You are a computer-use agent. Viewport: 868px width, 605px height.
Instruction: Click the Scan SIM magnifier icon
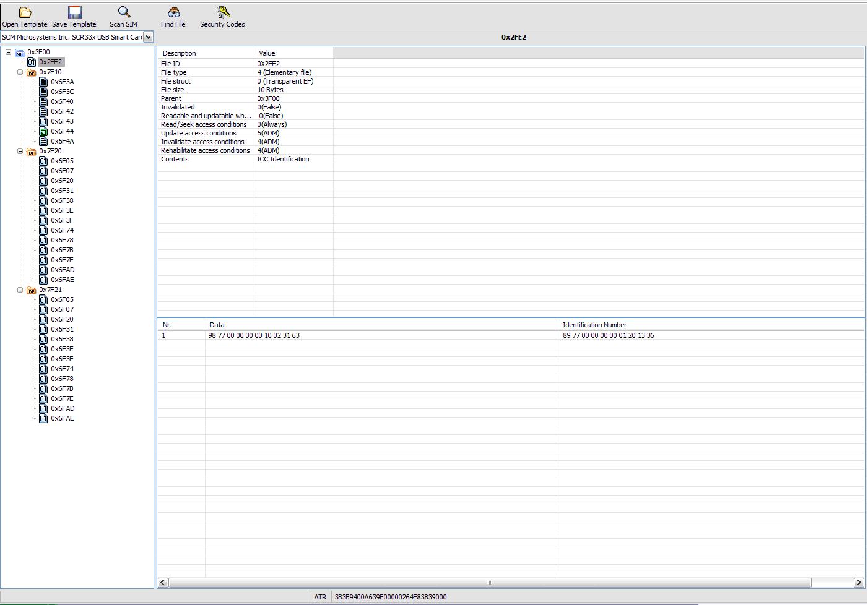(x=124, y=12)
